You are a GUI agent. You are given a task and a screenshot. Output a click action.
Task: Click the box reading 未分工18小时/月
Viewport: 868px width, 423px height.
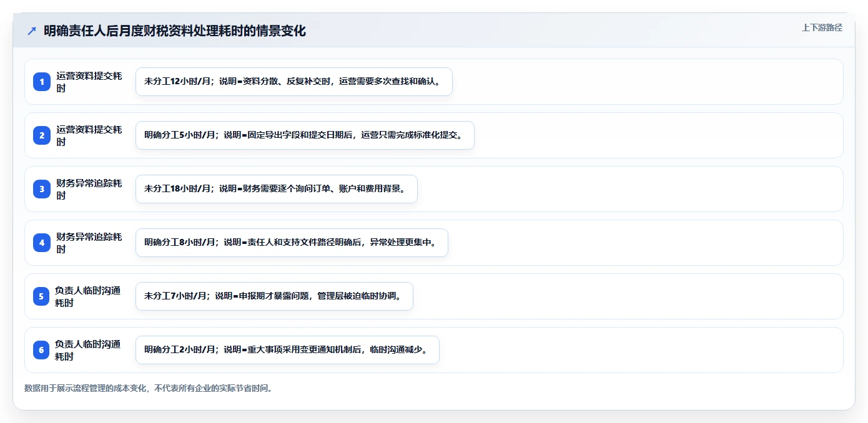click(276, 189)
